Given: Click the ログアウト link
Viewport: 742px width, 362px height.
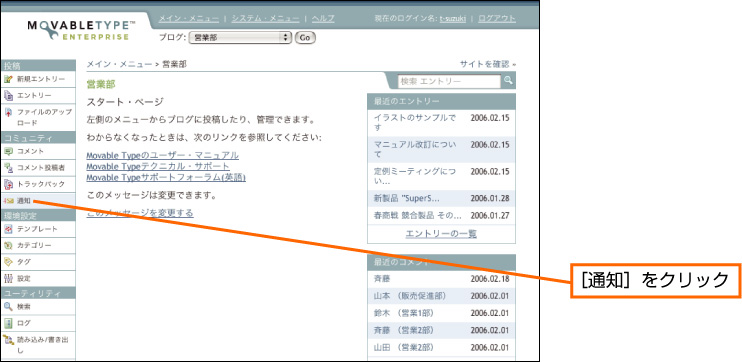Looking at the screenshot, I should (x=497, y=18).
